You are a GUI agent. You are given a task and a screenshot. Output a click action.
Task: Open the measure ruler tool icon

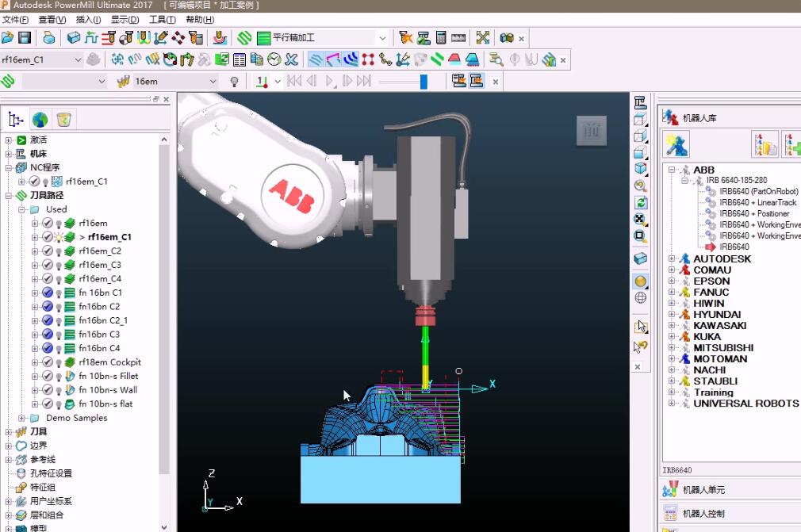coord(458,38)
